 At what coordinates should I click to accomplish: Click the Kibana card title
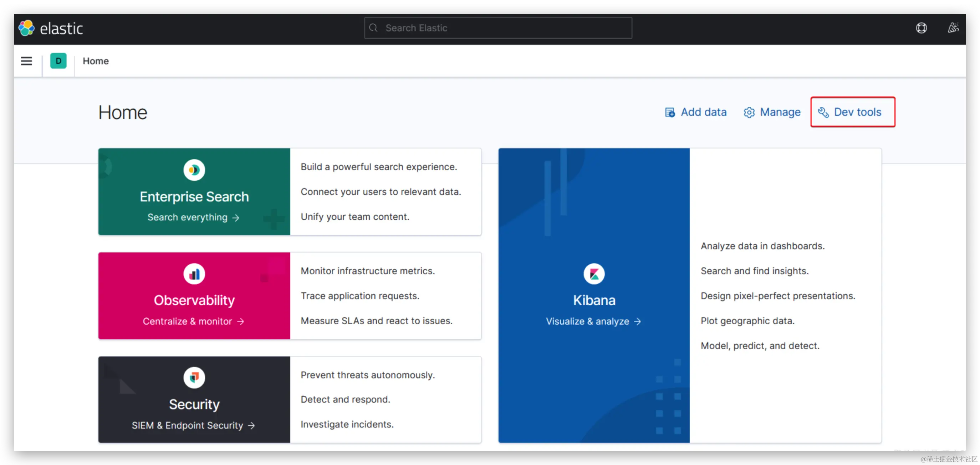pyautogui.click(x=594, y=300)
